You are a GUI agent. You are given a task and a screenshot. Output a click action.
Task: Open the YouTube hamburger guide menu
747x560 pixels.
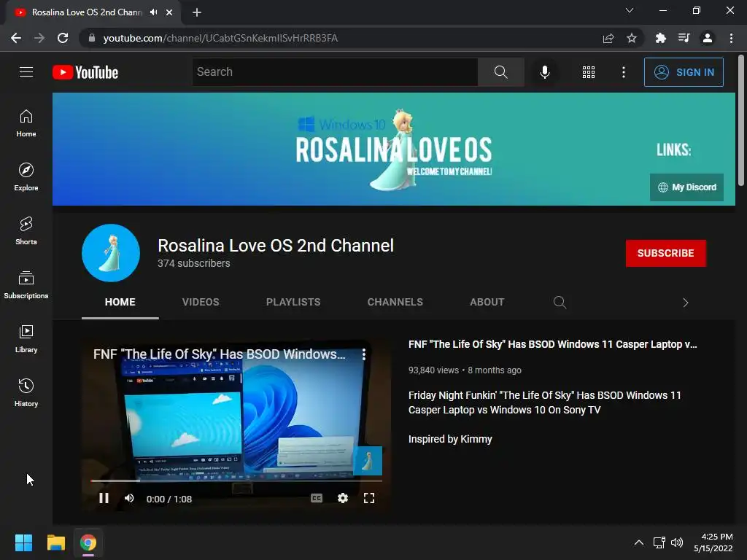(x=26, y=72)
